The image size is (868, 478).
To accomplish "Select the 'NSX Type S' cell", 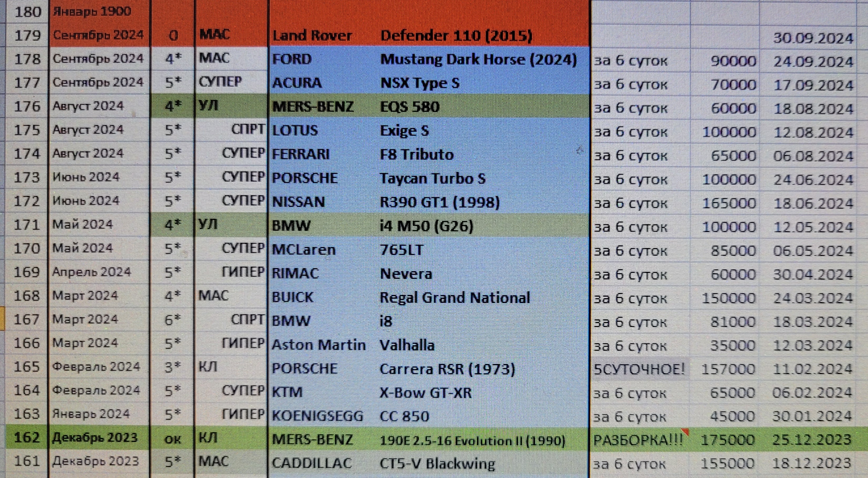I will click(484, 83).
